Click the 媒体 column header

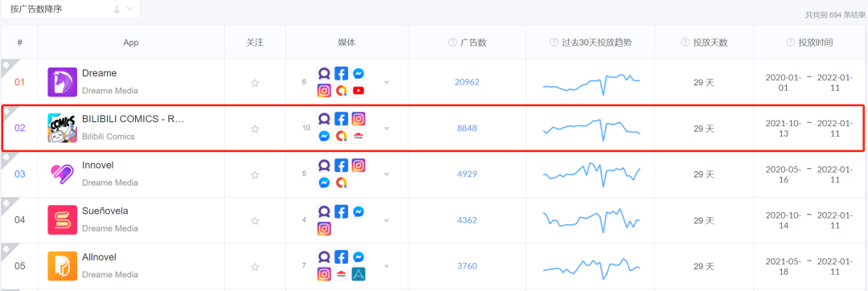point(346,43)
